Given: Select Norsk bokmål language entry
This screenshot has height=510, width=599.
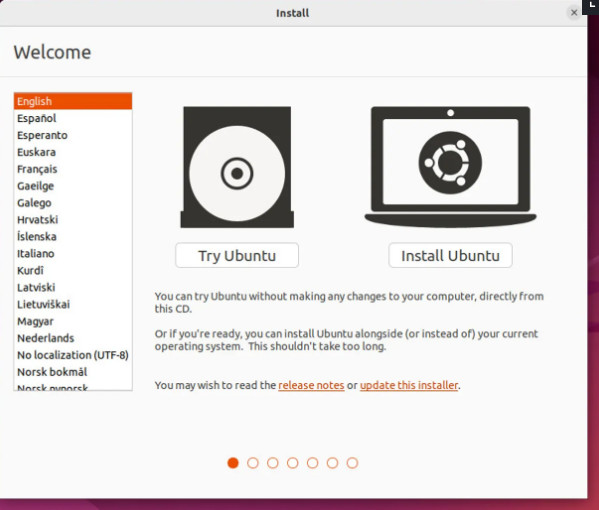Looking at the screenshot, I should (73, 372).
